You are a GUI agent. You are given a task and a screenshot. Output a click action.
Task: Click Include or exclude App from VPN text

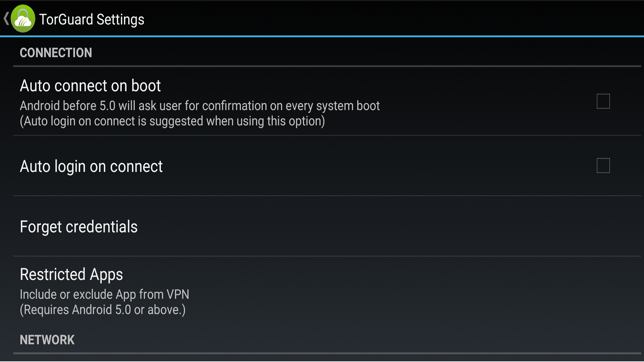[x=104, y=294]
